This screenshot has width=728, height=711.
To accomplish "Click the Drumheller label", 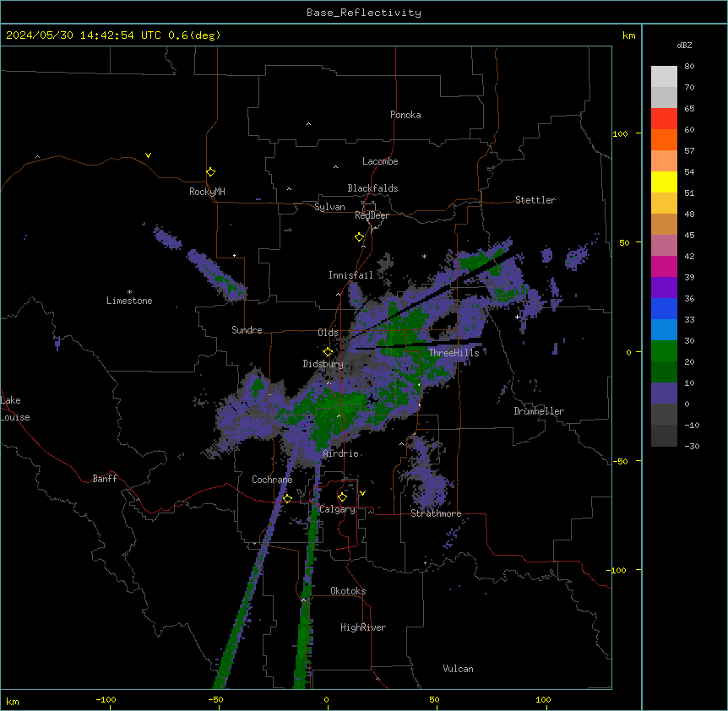I will (539, 411).
